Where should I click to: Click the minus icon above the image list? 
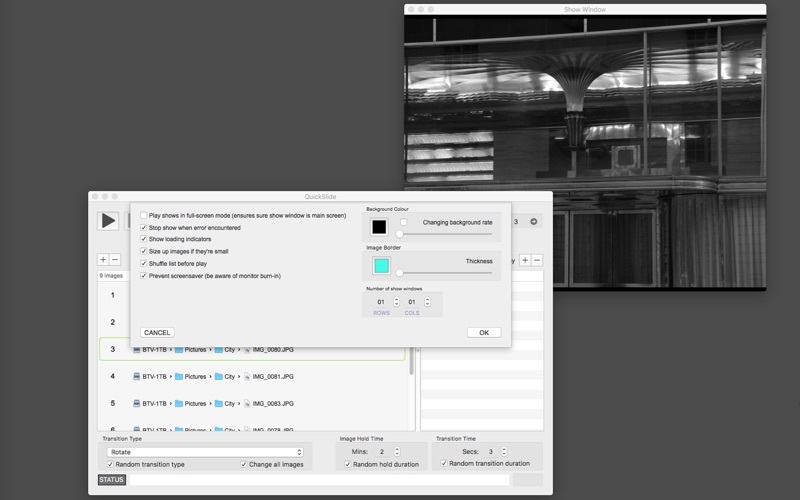point(116,260)
